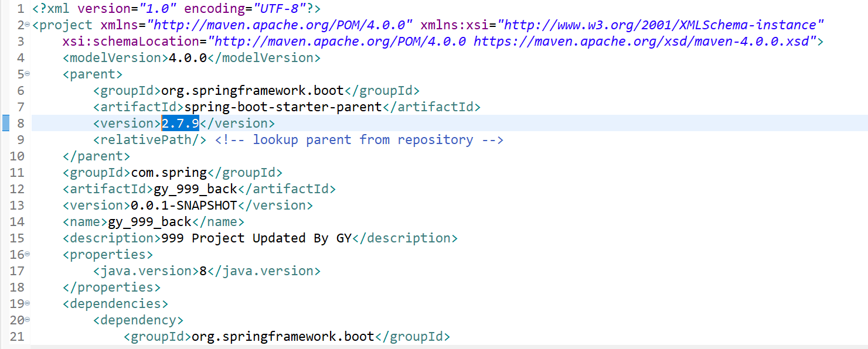Click the version value 0.0.1-SNAPSHOT

tap(183, 206)
